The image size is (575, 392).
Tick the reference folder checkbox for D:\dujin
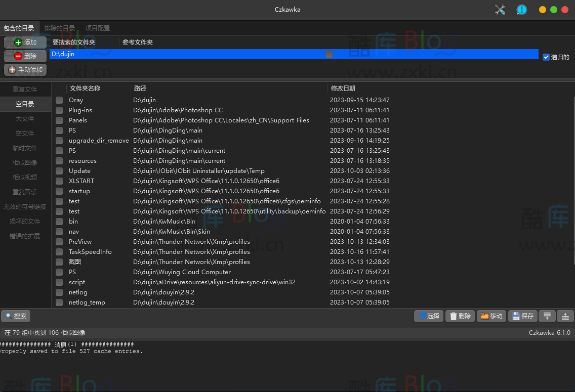[x=329, y=54]
